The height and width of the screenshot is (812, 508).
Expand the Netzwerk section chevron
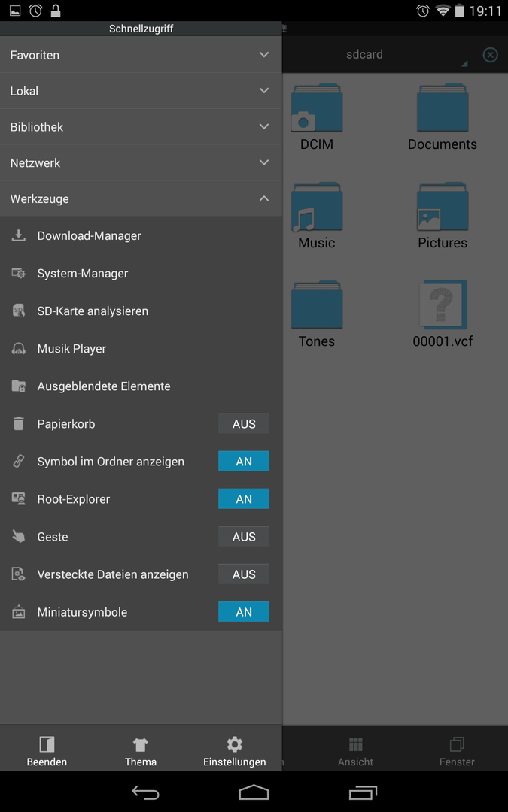pyautogui.click(x=264, y=162)
